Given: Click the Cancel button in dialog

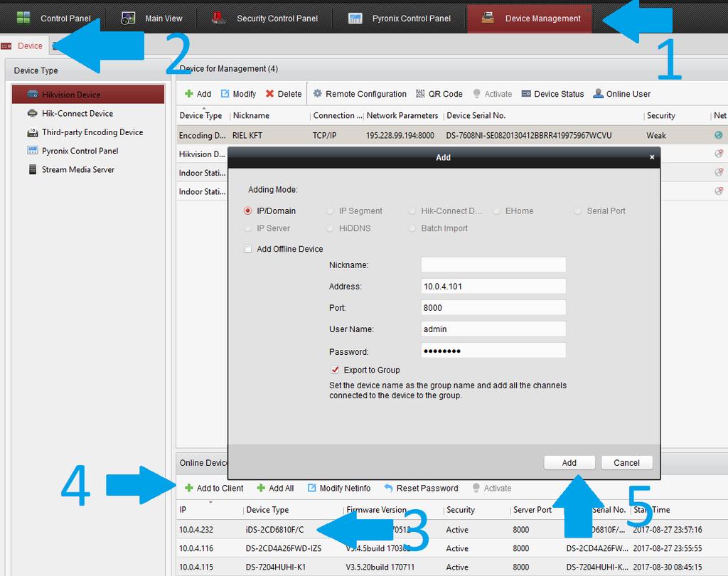Looking at the screenshot, I should (627, 463).
